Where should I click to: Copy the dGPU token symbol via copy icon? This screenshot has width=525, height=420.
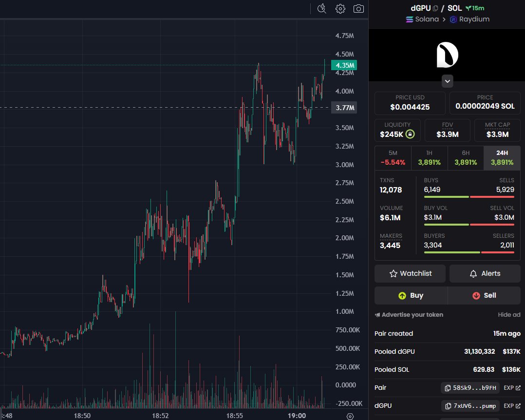coord(435,8)
